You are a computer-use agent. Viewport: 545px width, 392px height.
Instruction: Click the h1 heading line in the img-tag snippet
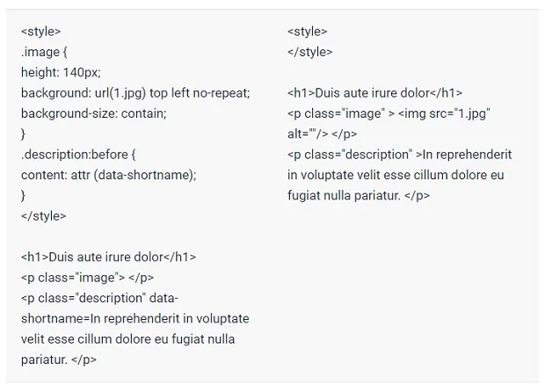[x=374, y=93]
